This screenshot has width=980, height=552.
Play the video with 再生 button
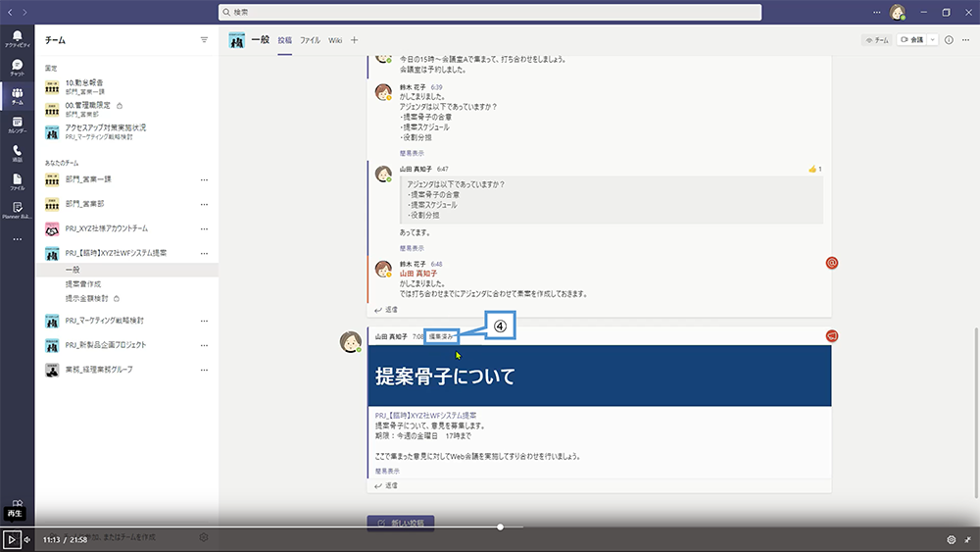[11, 539]
